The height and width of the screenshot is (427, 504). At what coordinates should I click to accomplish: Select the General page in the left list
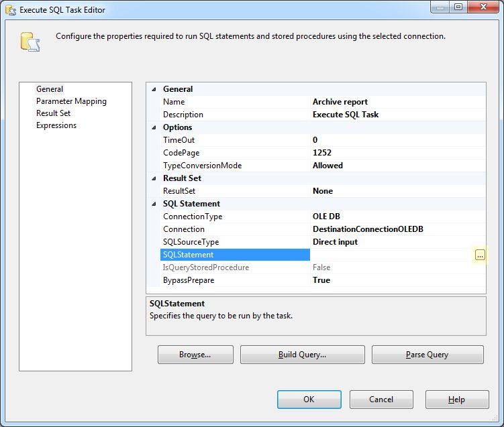click(50, 89)
